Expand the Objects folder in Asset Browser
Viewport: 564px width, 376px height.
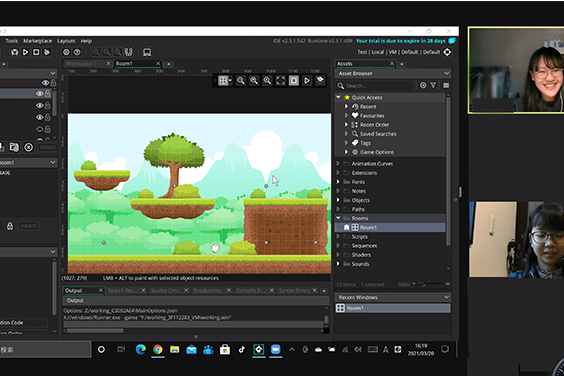click(338, 200)
